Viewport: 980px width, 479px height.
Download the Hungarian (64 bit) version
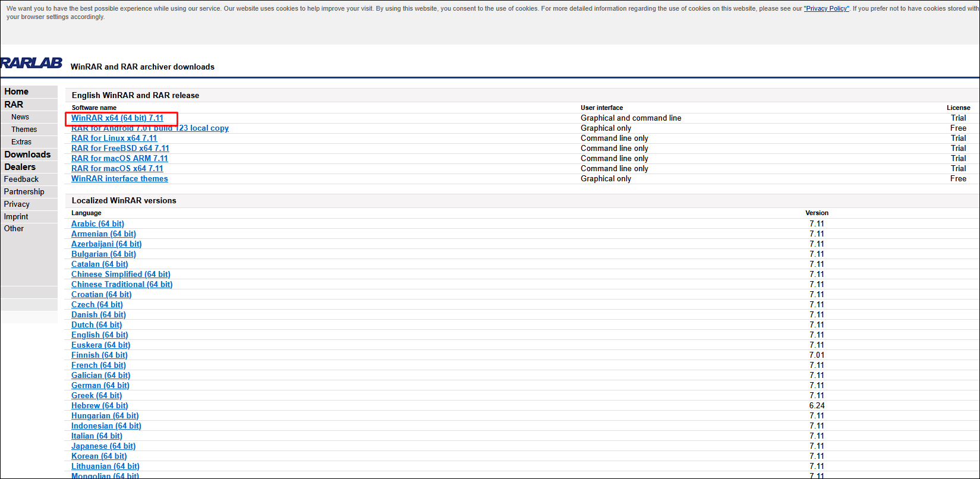(105, 416)
